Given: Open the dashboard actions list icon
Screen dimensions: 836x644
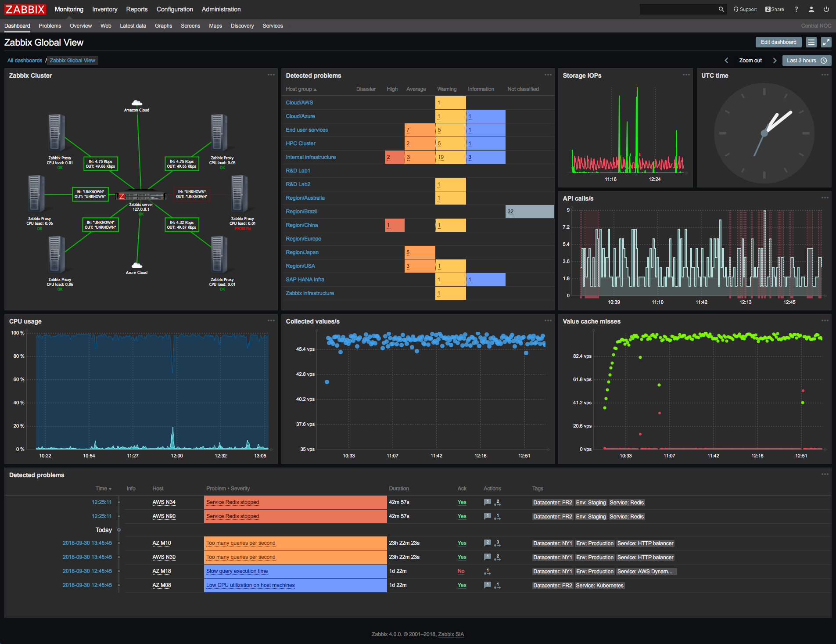Looking at the screenshot, I should point(811,42).
